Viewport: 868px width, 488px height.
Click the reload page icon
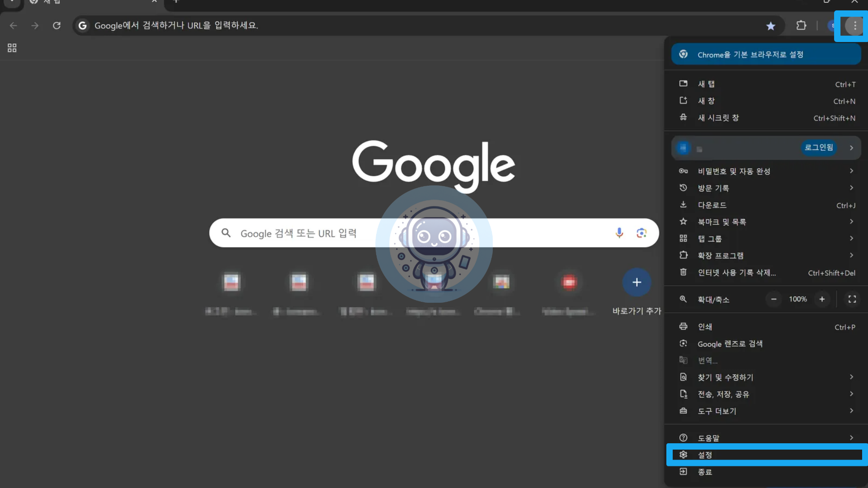[x=57, y=26]
